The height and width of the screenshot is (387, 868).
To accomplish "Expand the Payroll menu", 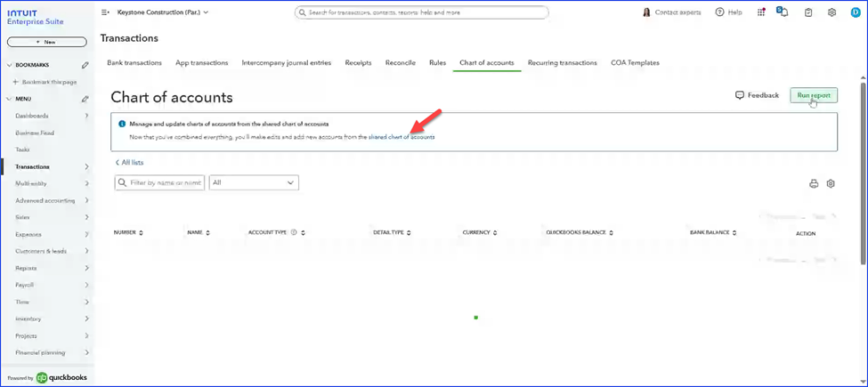I will point(87,286).
